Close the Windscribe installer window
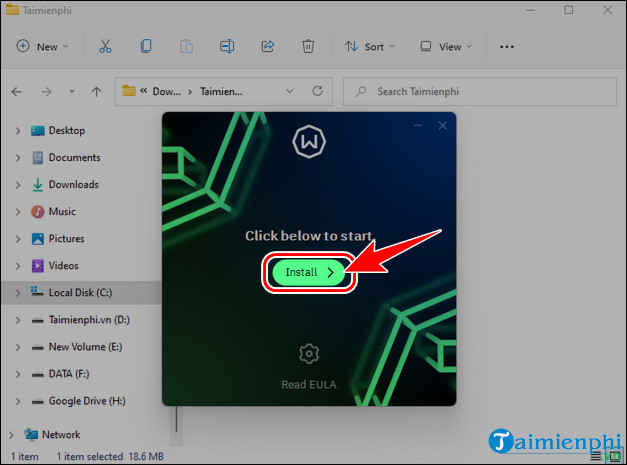The image size is (627, 465). (x=443, y=126)
